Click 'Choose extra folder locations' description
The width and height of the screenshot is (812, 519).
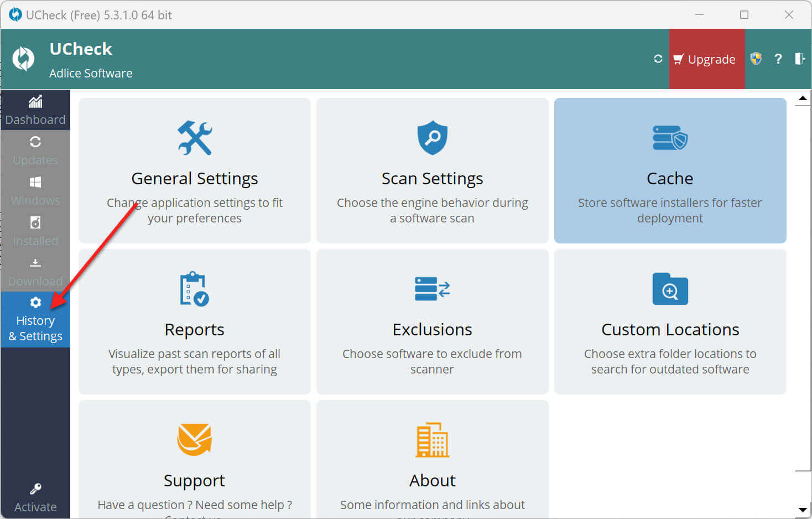click(670, 362)
